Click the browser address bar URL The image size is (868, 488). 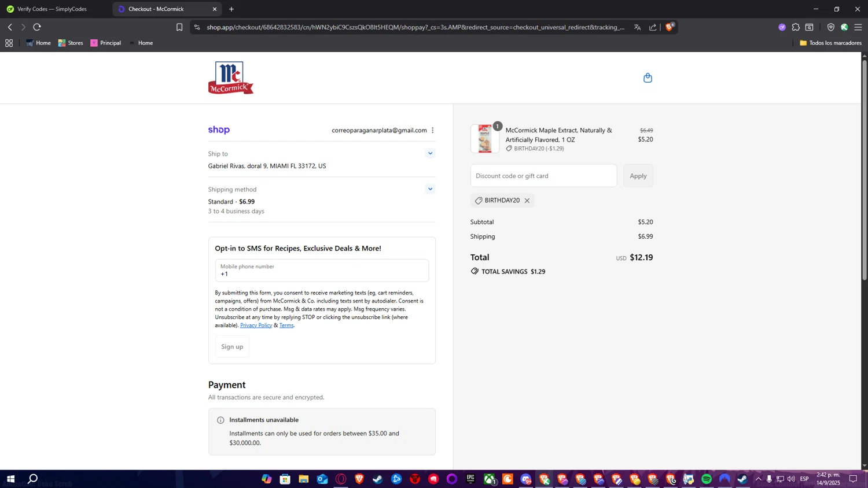(415, 27)
